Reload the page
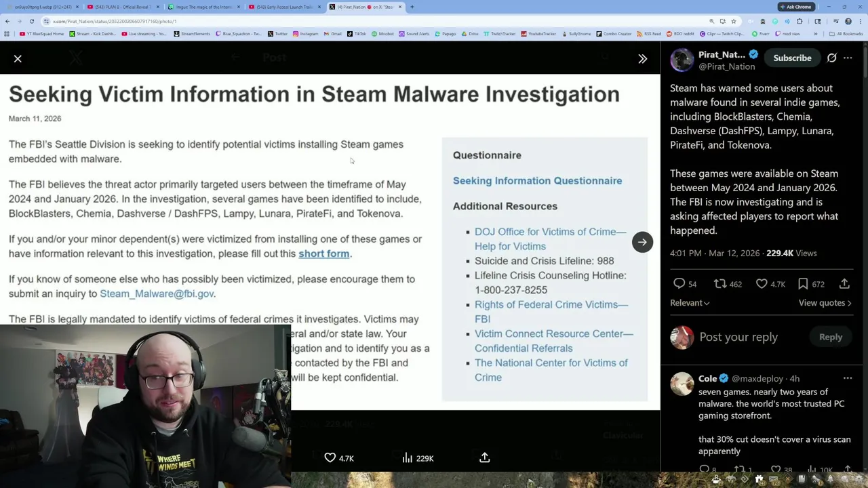868x488 pixels. (x=32, y=21)
